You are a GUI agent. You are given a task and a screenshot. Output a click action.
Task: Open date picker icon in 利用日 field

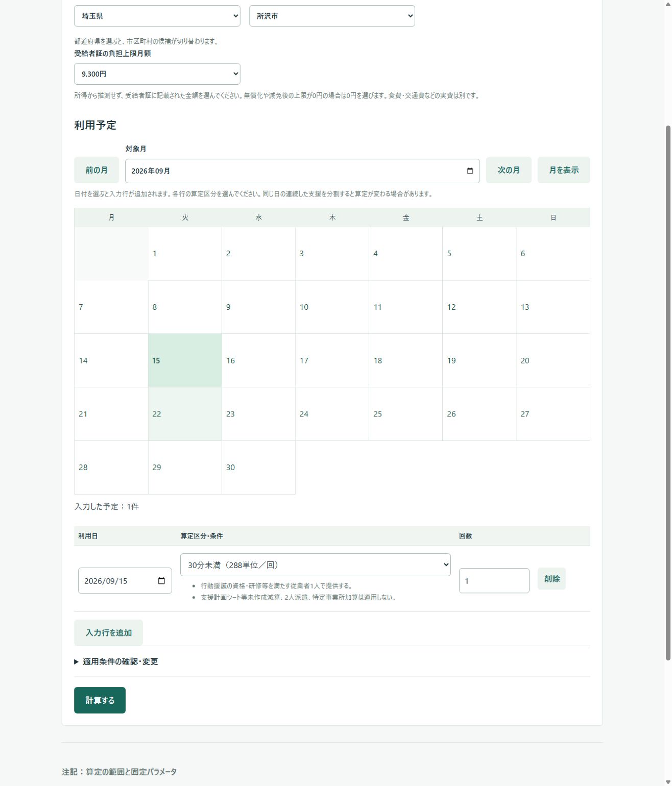[161, 581]
